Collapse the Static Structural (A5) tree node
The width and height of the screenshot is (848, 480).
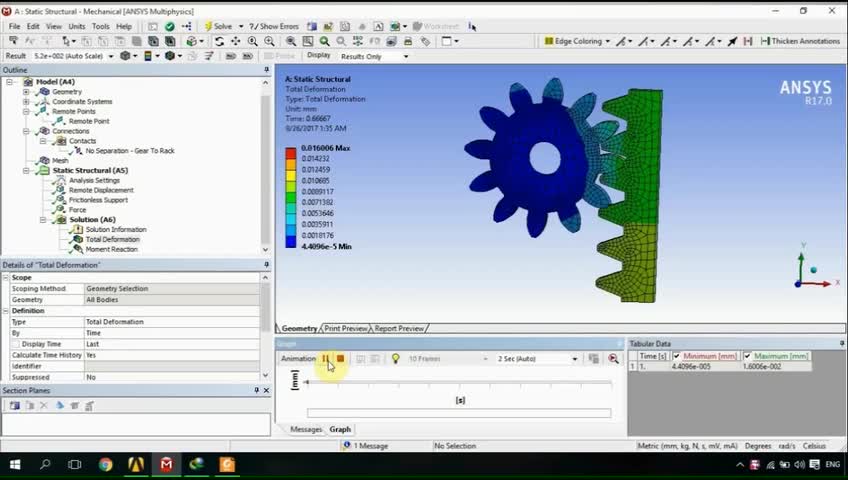click(x=26, y=171)
